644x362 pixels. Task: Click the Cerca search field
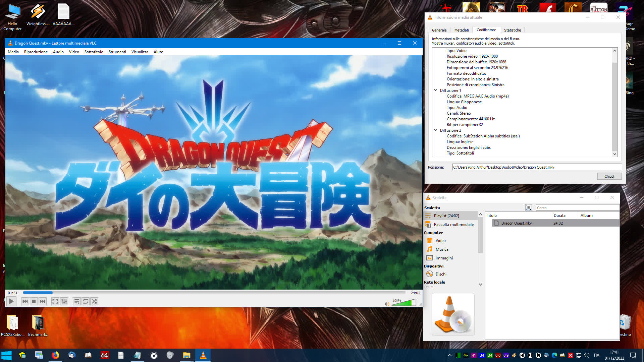pos(577,208)
